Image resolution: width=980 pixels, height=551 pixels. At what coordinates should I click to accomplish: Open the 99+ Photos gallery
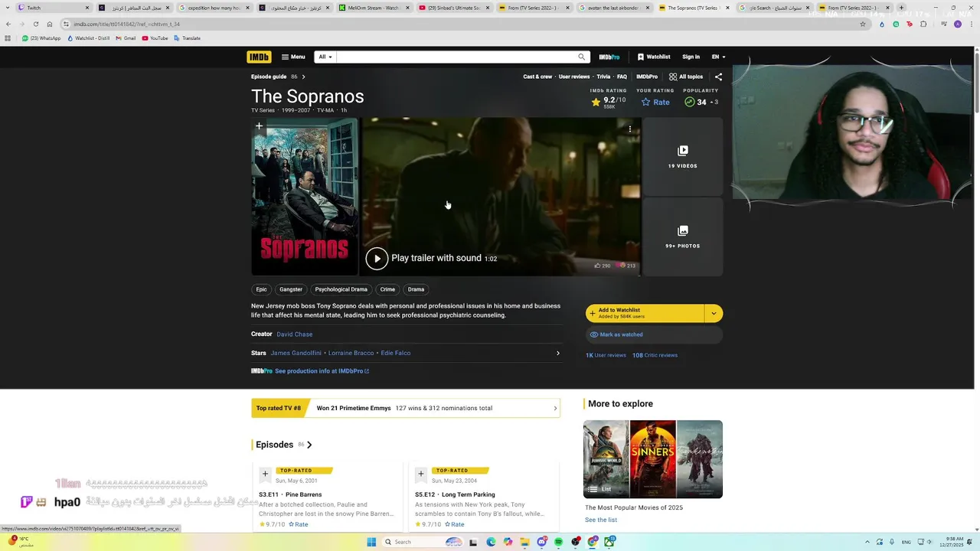(682, 236)
